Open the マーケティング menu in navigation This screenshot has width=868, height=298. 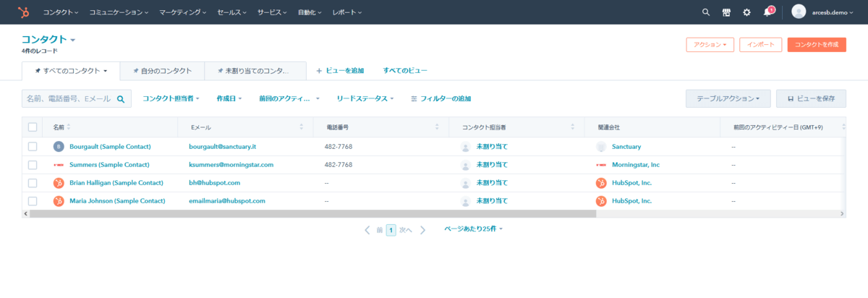[182, 12]
